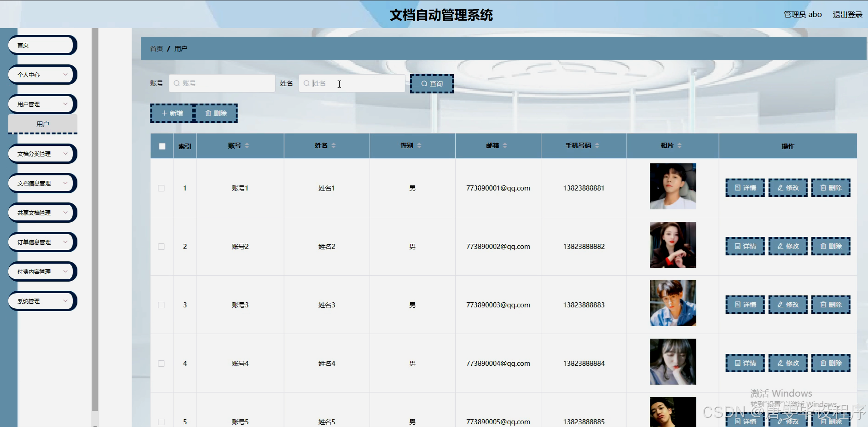Collapse the 用户管理 sidebar menu
Screen dimensions: 868x427
tap(42, 104)
